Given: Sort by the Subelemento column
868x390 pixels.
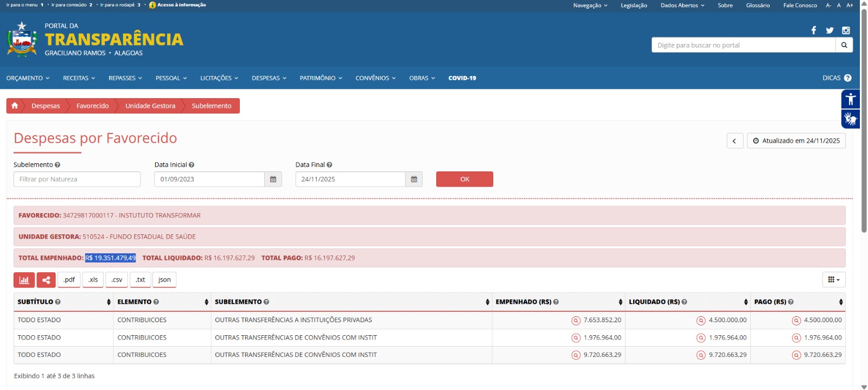Looking at the screenshot, I should pos(487,302).
